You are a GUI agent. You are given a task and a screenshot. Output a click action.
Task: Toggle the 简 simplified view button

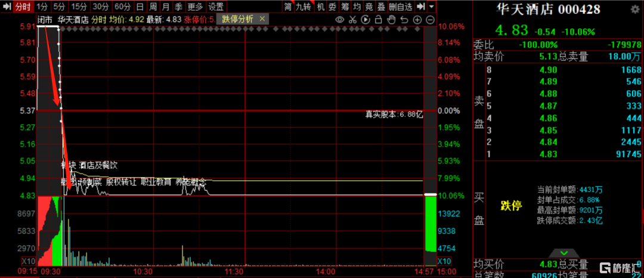(x=288, y=6)
